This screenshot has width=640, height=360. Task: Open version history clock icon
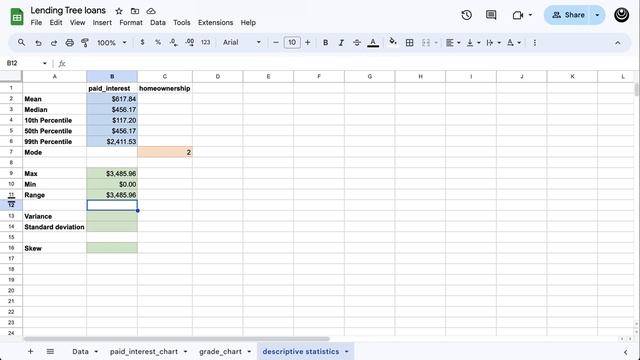467,15
